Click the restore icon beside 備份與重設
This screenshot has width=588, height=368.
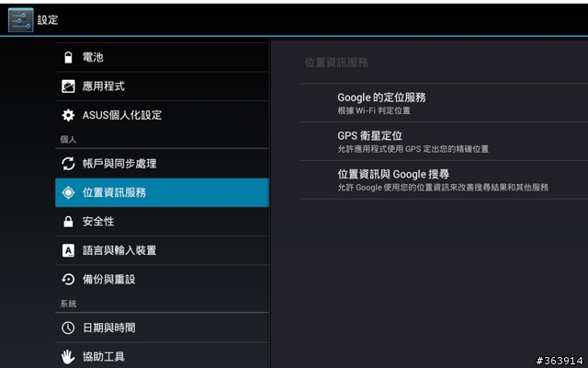pos(68,280)
